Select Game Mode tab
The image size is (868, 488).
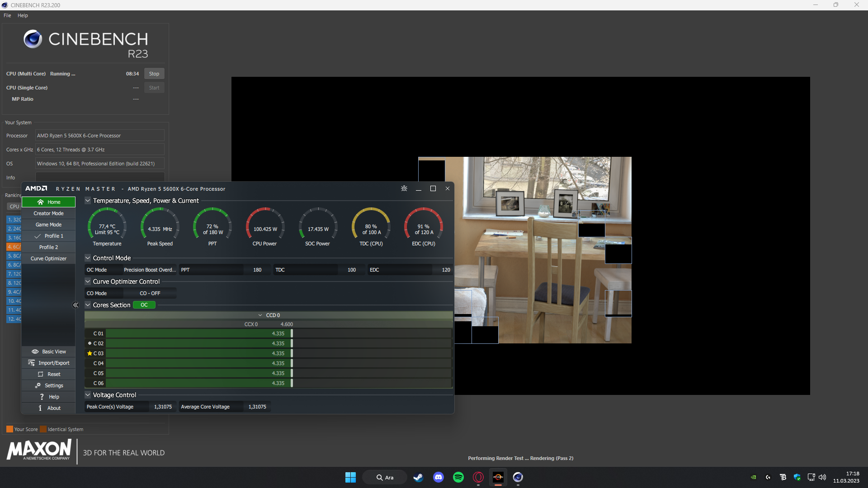(49, 225)
